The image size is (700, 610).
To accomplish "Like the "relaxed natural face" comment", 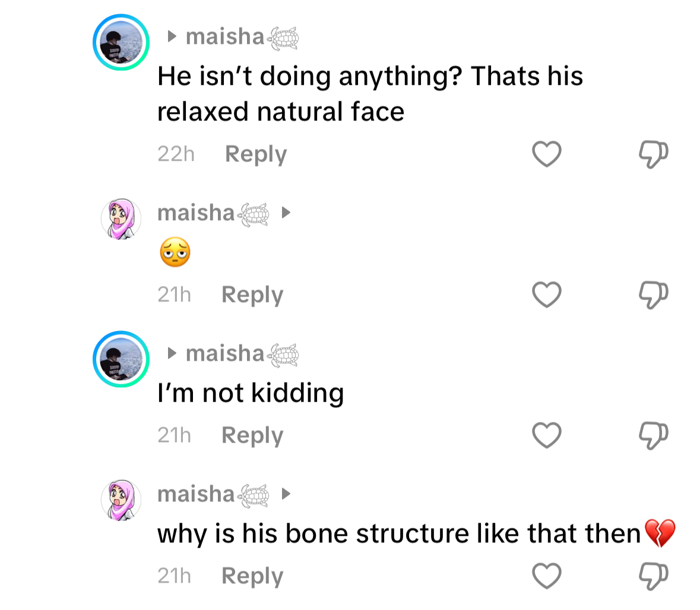I will pos(546,154).
